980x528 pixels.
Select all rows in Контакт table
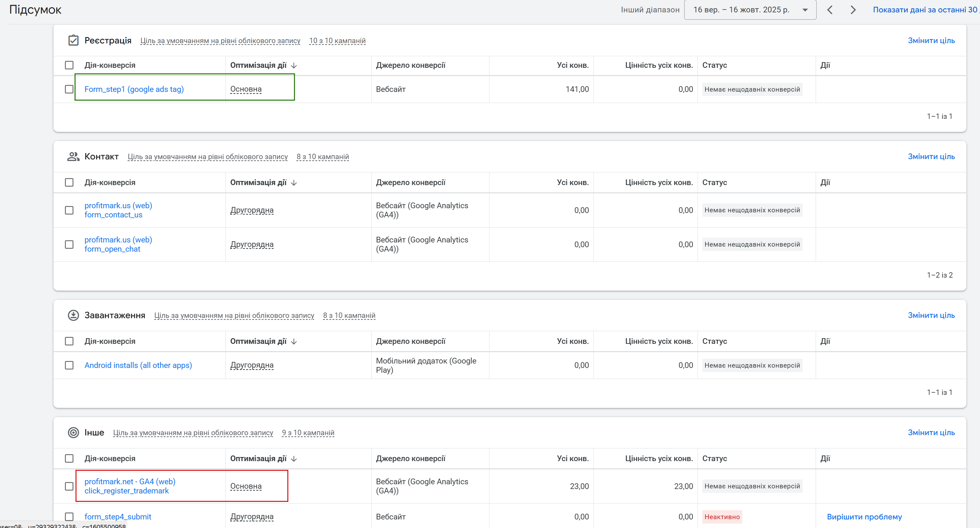pyautogui.click(x=69, y=182)
